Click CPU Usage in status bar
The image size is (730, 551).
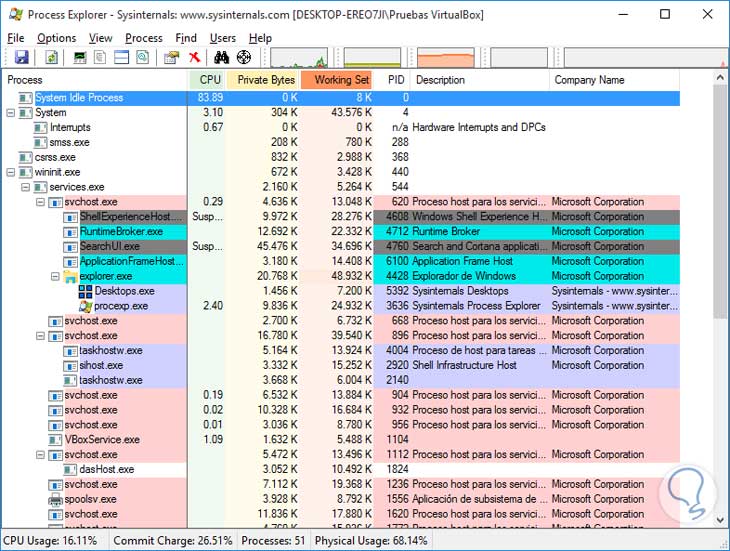50,541
